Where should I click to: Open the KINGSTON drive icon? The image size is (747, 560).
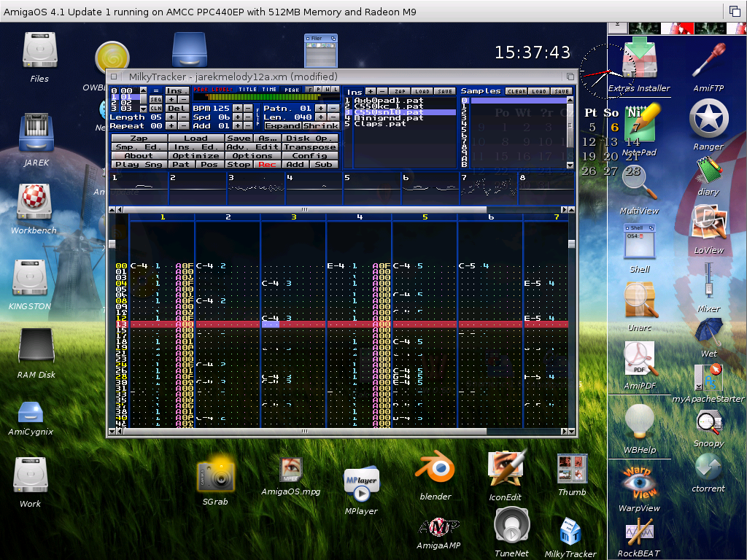30,277
